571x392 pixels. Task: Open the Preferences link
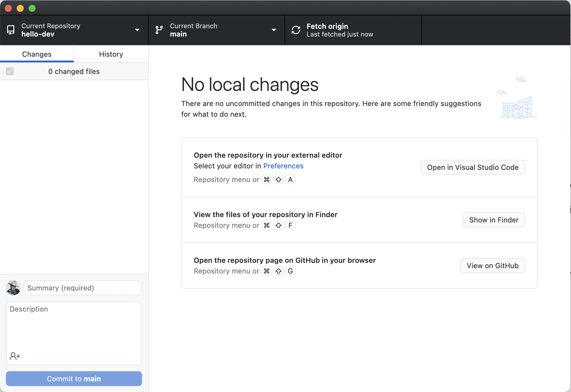[x=283, y=166]
